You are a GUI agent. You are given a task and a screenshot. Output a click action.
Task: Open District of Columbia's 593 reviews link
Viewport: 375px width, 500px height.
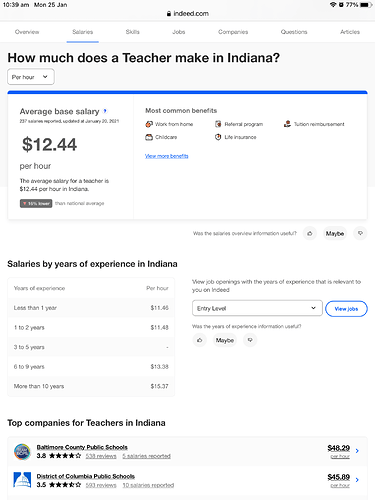pos(101,485)
